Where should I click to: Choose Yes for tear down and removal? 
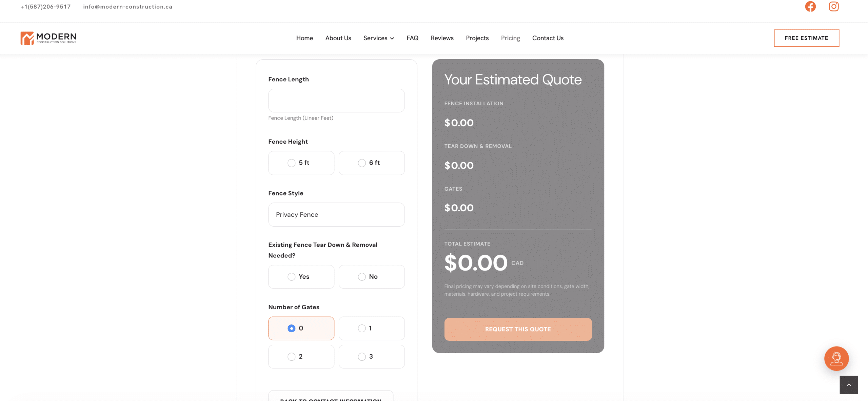point(301,277)
